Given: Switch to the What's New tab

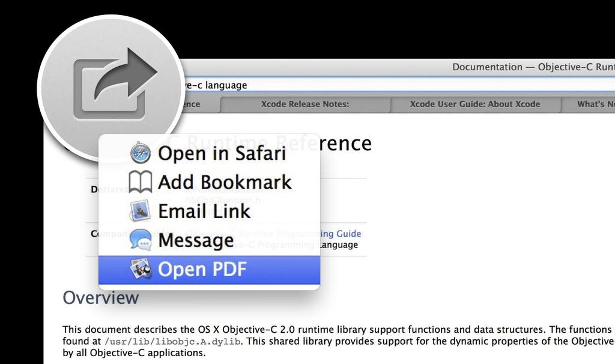Looking at the screenshot, I should pyautogui.click(x=588, y=105).
